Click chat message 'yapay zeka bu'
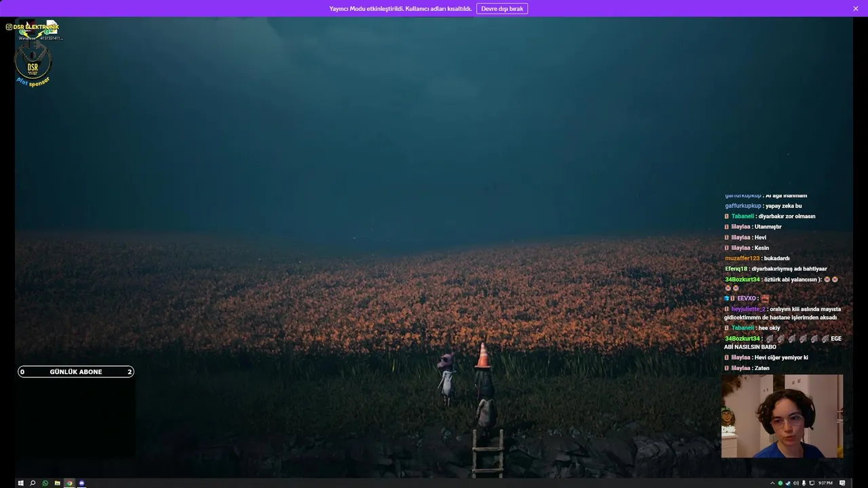The image size is (868, 488). [x=783, y=206]
